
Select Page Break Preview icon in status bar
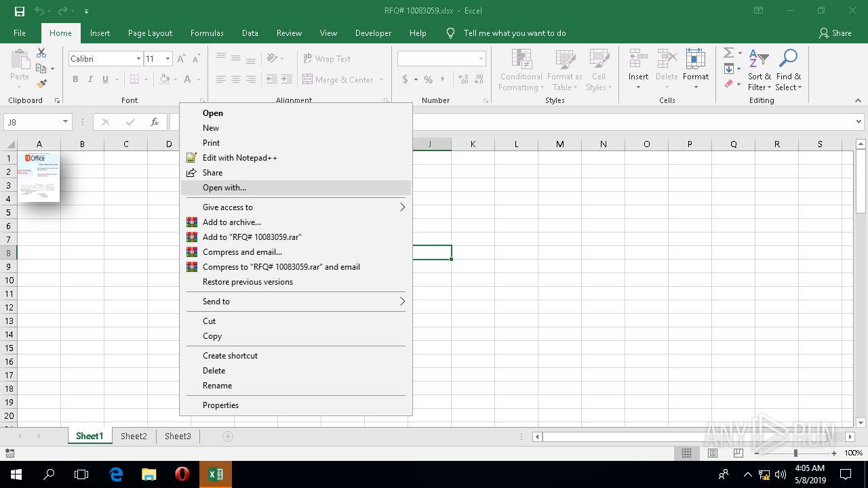tap(738, 453)
